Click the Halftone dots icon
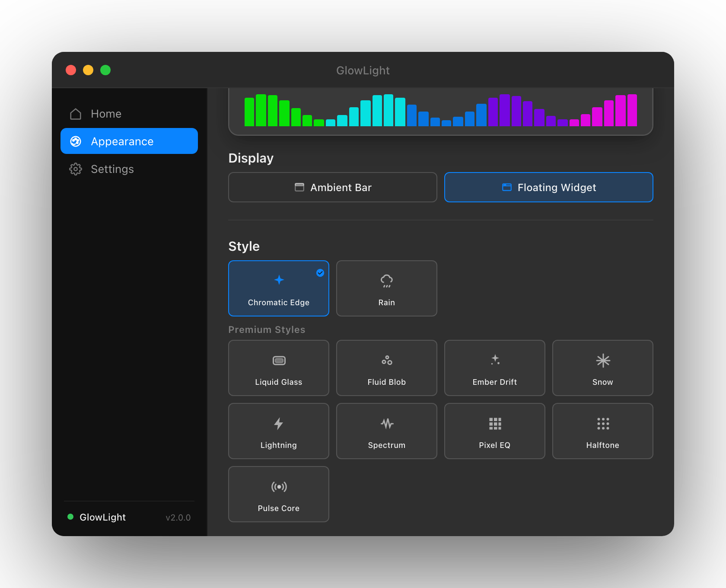726x588 pixels. 603,424
